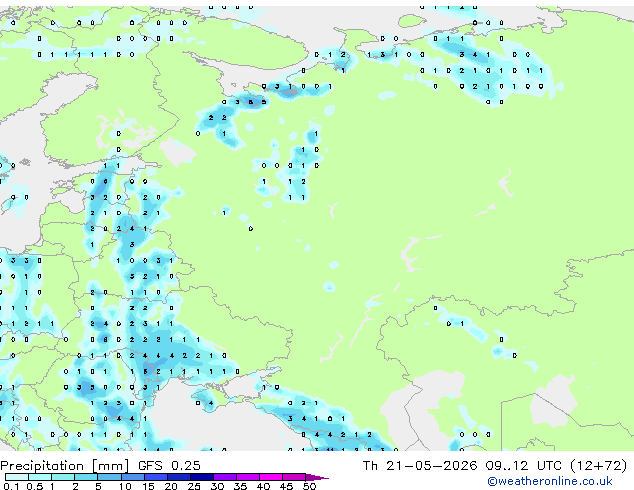Click the legend label 0.5
This screenshot has width=634, height=490.
[35, 486]
